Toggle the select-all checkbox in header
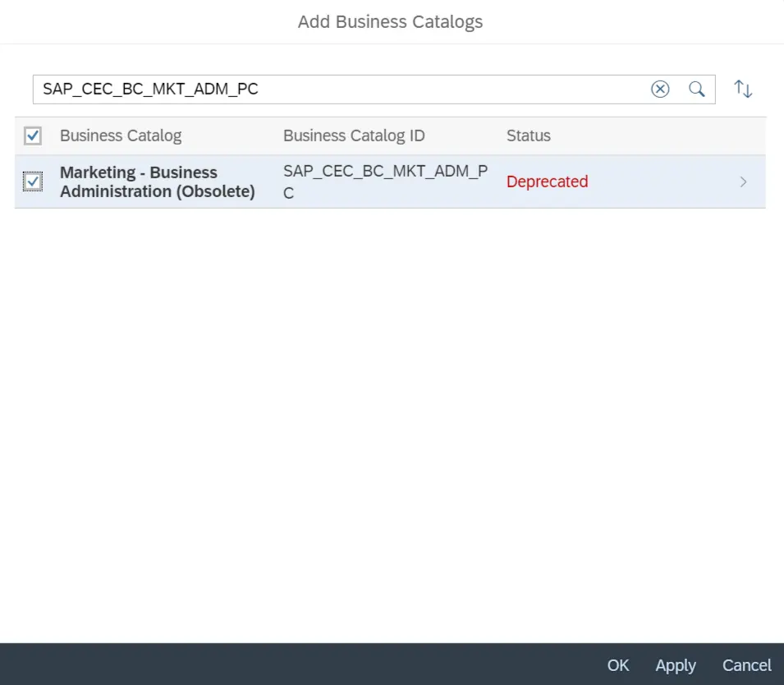Screen dimensions: 784x685 point(33,136)
